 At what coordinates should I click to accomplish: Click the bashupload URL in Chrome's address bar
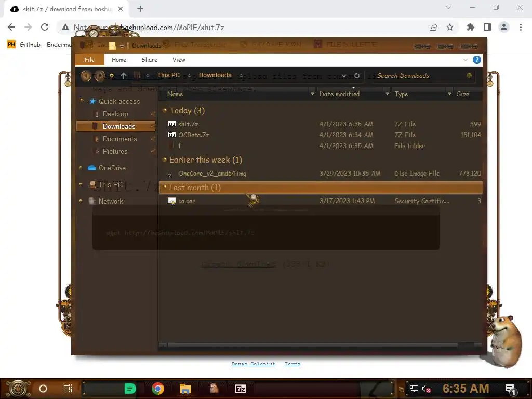(172, 28)
